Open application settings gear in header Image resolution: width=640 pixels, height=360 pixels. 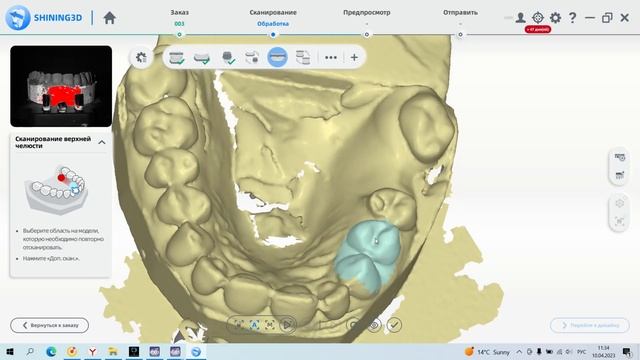[x=555, y=18]
